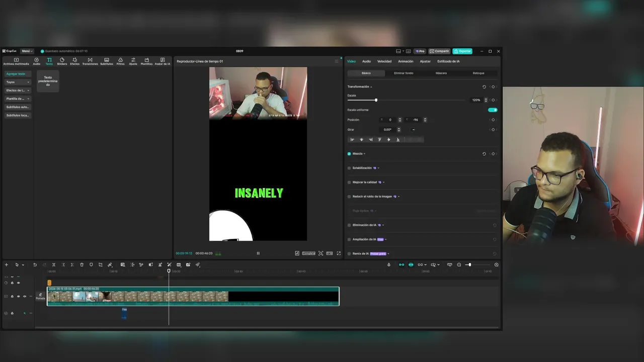This screenshot has width=644, height=362.
Task: Pause the video preview playback
Action: point(258,253)
